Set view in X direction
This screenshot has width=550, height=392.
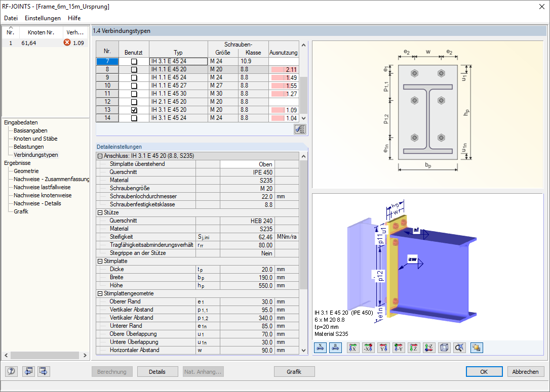[353, 347]
